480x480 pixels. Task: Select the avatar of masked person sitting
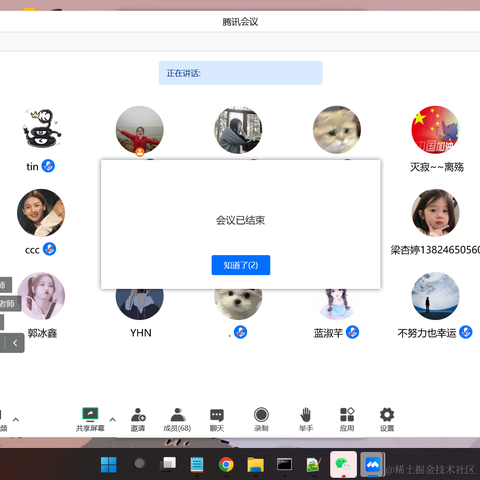pos(238,129)
